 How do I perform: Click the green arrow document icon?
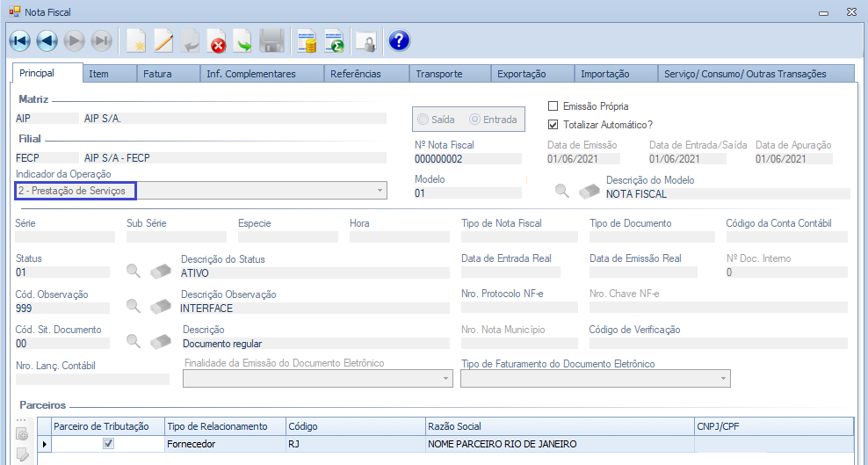(242, 41)
